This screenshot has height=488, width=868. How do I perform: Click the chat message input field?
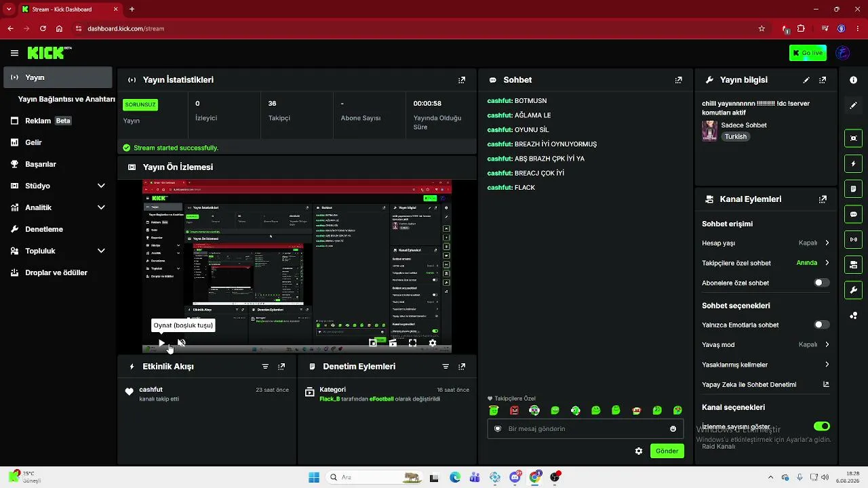pos(585,429)
